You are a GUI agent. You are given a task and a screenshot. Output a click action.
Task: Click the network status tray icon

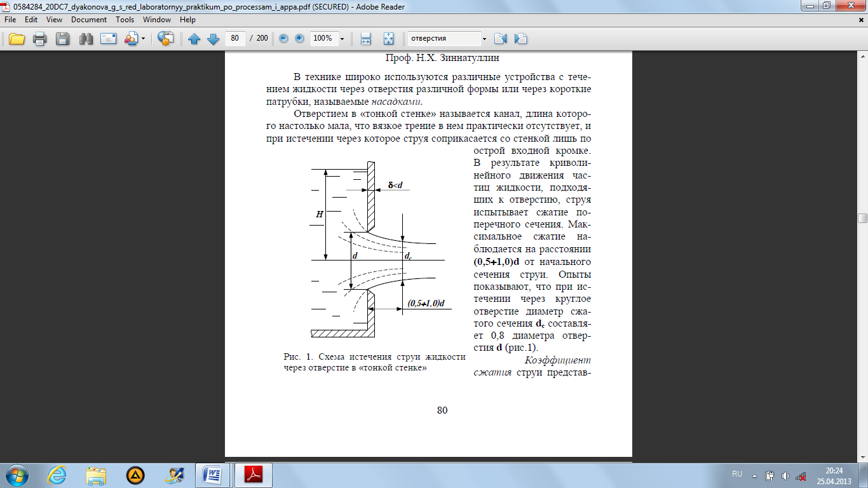pos(802,475)
